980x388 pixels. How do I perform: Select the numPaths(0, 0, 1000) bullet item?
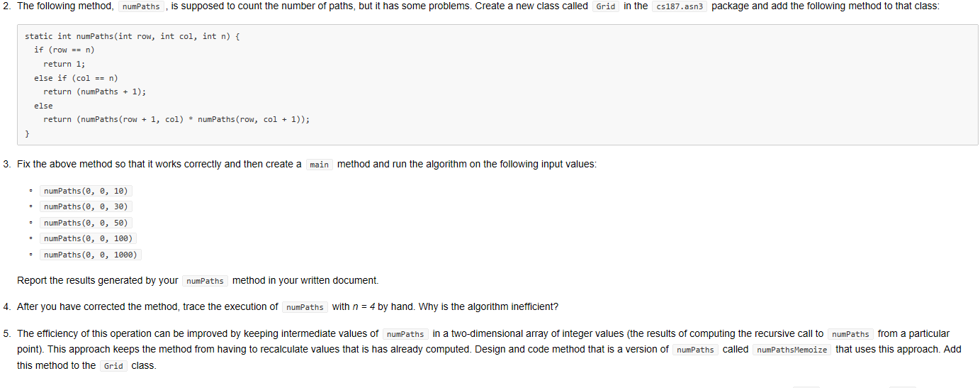click(91, 255)
